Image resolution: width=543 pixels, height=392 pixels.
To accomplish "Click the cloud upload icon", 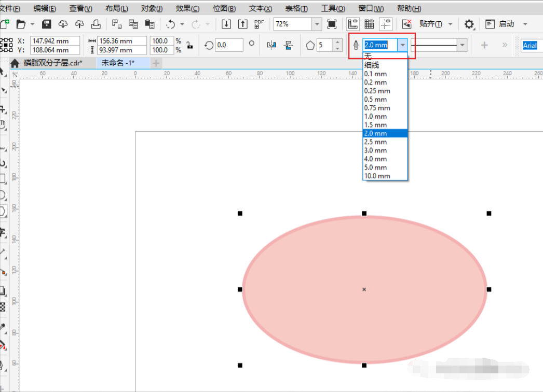I will 79,24.
